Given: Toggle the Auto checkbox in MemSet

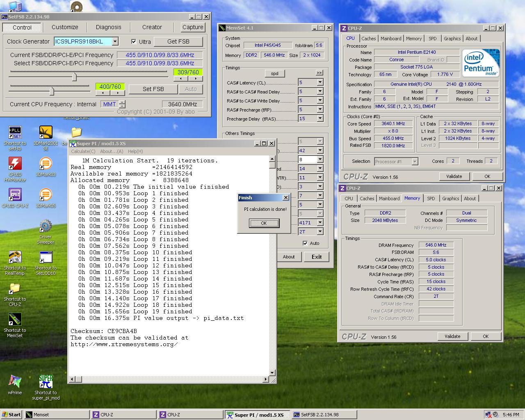Looking at the screenshot, I should coord(305,243).
